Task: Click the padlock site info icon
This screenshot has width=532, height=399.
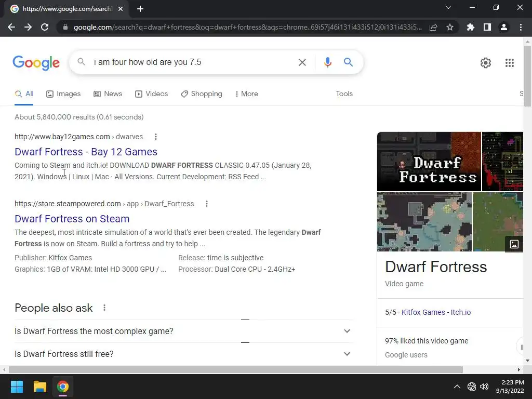Action: click(65, 27)
